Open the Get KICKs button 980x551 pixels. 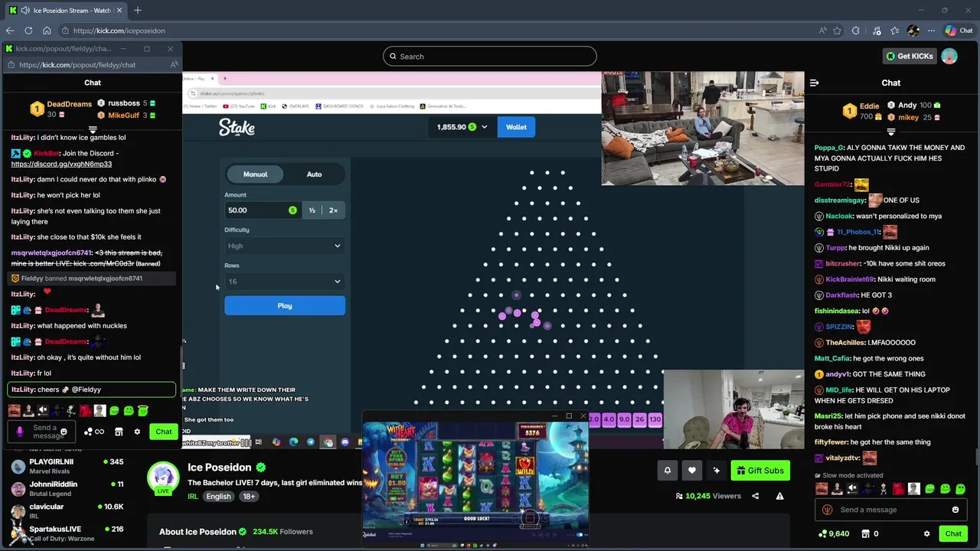(910, 56)
